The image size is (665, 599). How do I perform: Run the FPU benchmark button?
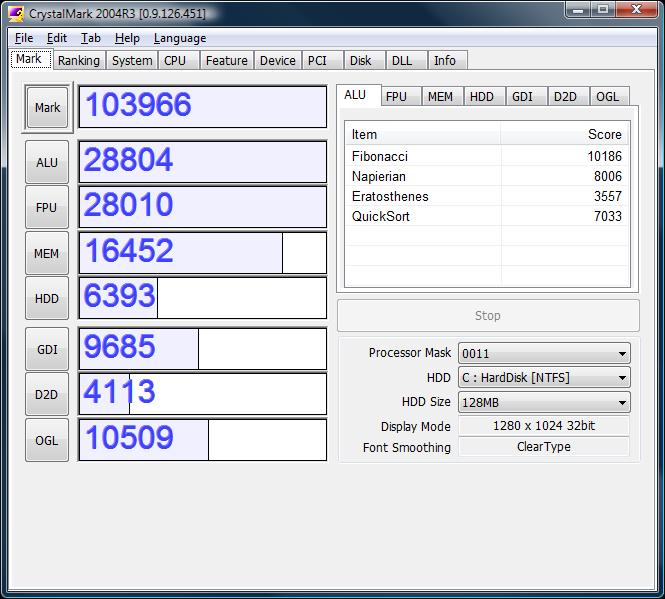pos(47,207)
